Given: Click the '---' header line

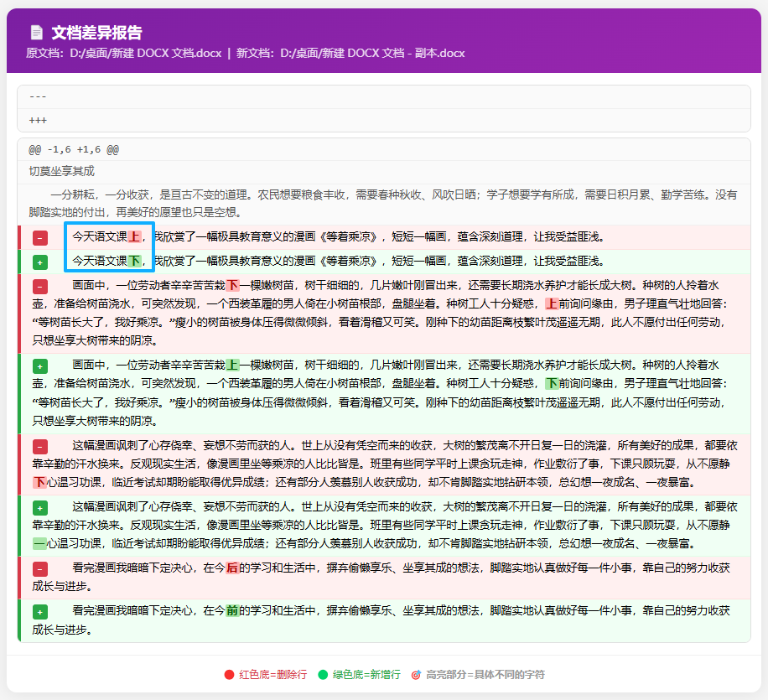Looking at the screenshot, I should (x=384, y=97).
